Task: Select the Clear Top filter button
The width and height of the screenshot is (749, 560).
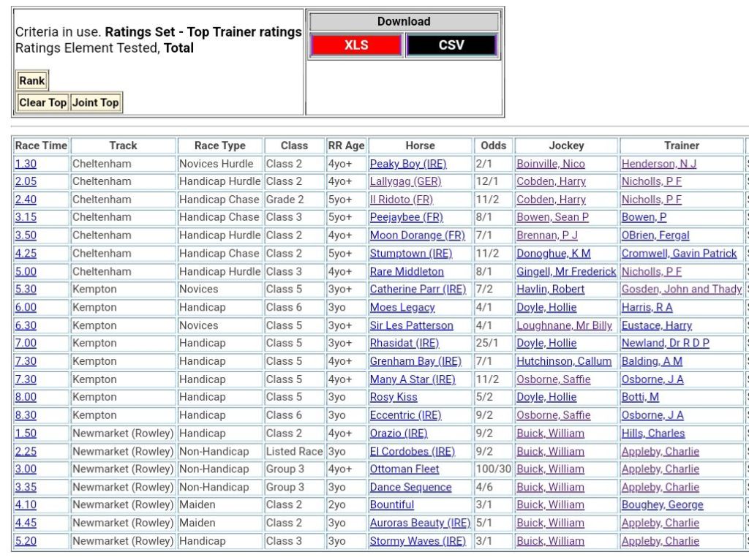Action: point(42,103)
